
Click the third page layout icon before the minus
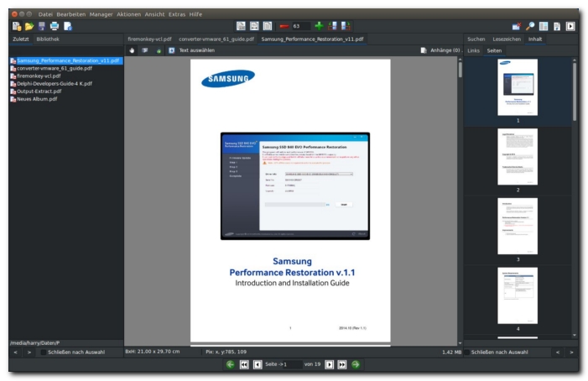tap(268, 26)
